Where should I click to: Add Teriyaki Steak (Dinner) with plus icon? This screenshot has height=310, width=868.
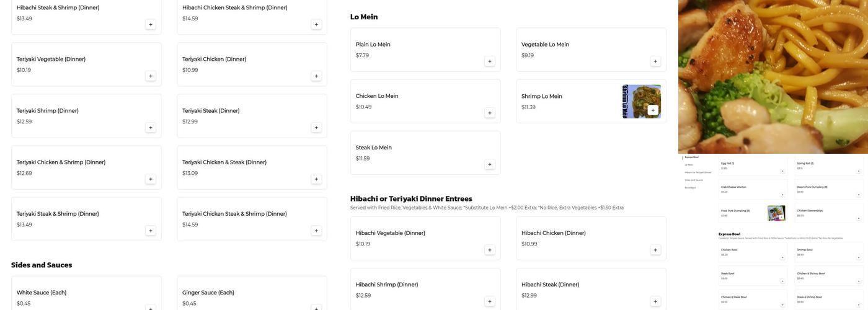[x=316, y=128]
